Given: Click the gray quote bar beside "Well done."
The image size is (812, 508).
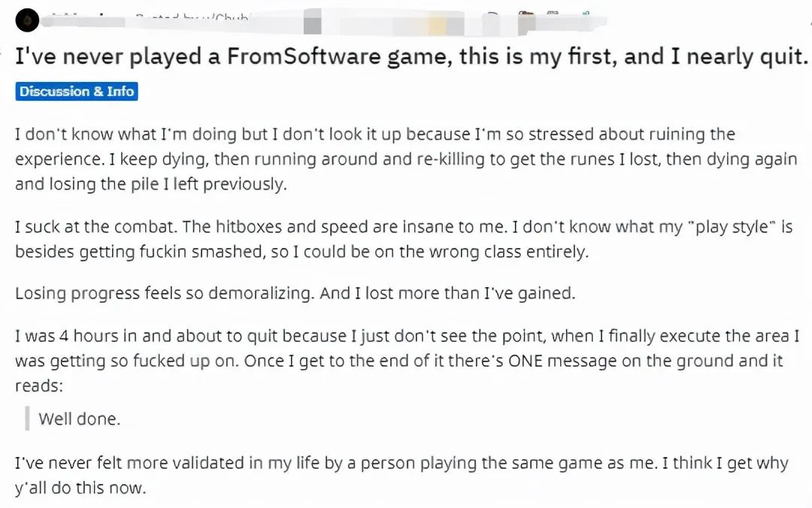Looking at the screenshot, I should click(x=27, y=419).
